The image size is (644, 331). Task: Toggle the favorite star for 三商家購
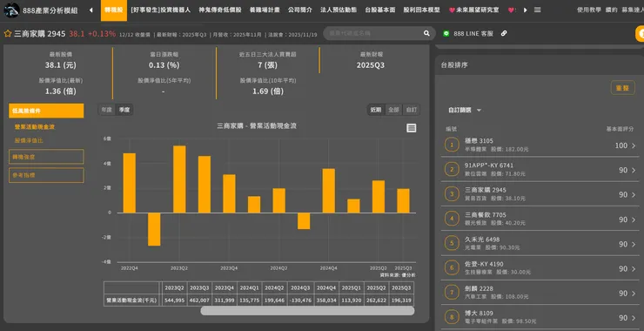point(7,34)
